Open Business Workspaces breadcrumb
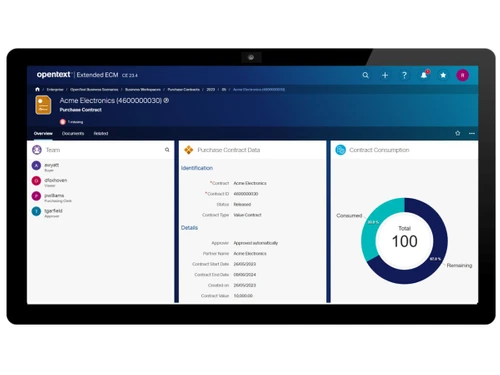 (143, 89)
